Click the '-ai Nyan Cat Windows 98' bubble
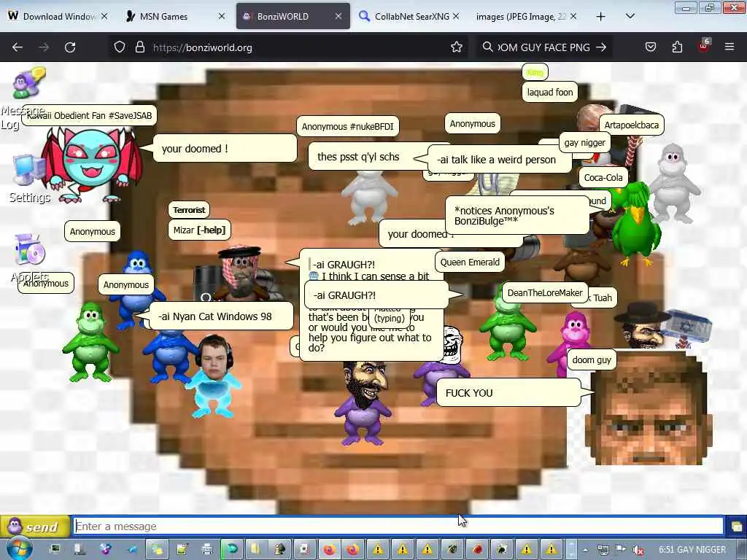 pyautogui.click(x=221, y=316)
